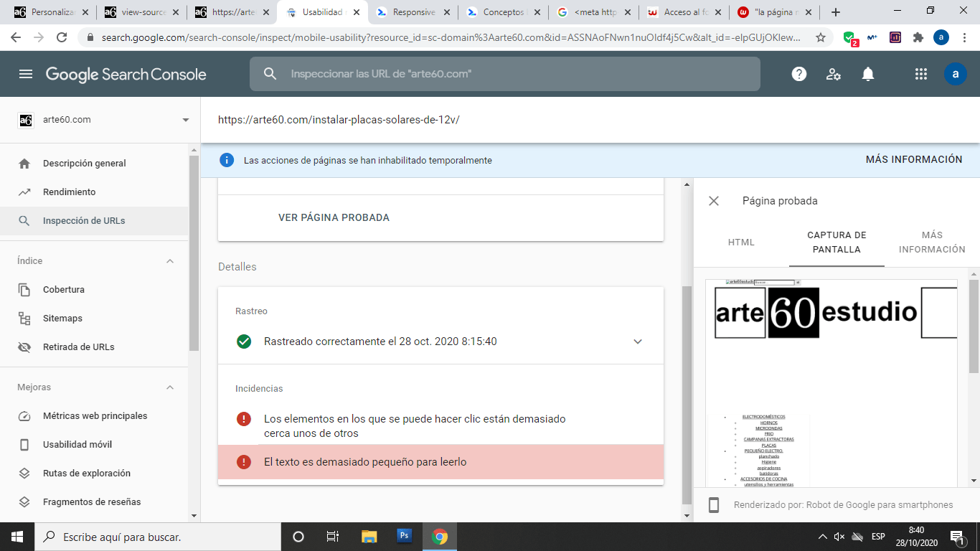Open the Chrome extensions puzzle icon
The image size is (980, 551).
click(x=918, y=37)
